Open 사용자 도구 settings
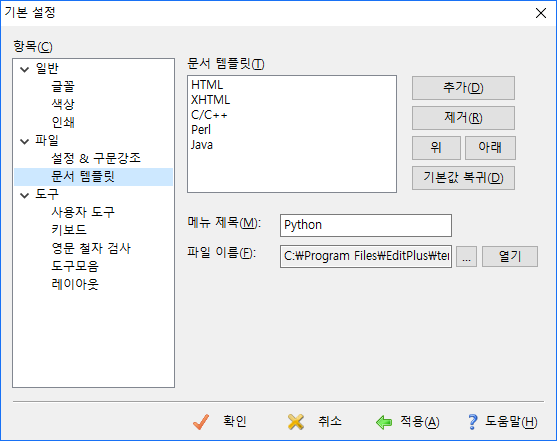The width and height of the screenshot is (557, 441). click(83, 212)
